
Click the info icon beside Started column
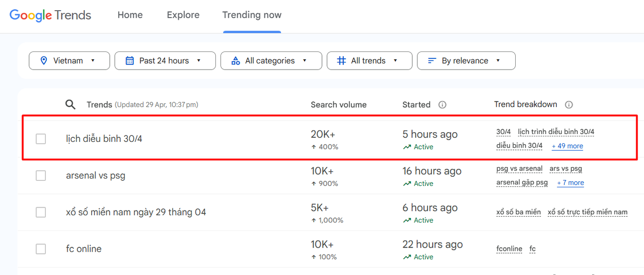pos(442,105)
